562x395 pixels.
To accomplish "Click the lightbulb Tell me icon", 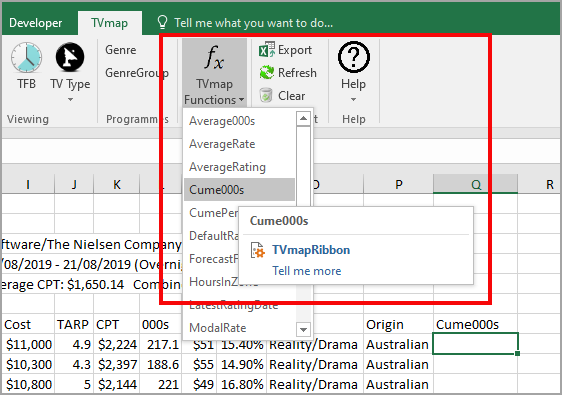I will [x=162, y=22].
